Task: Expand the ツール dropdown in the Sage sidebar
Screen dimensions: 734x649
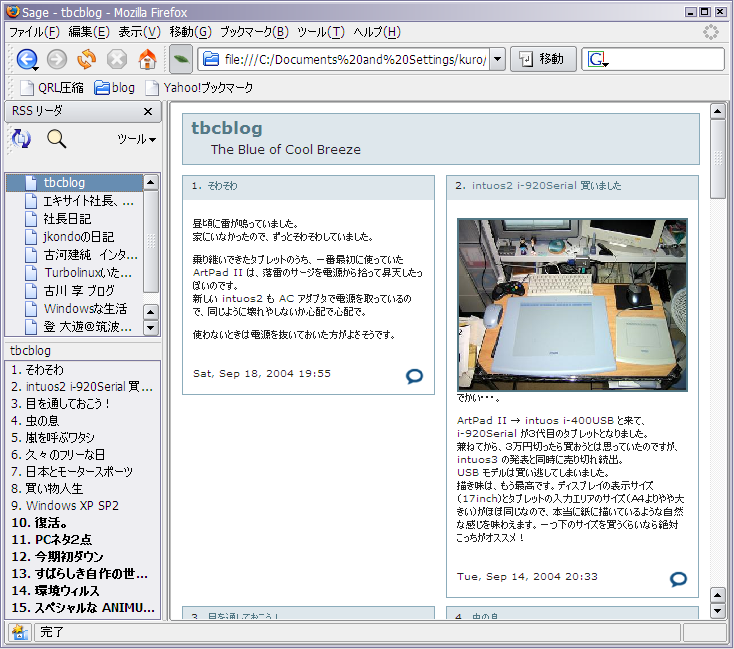Action: pos(136,139)
